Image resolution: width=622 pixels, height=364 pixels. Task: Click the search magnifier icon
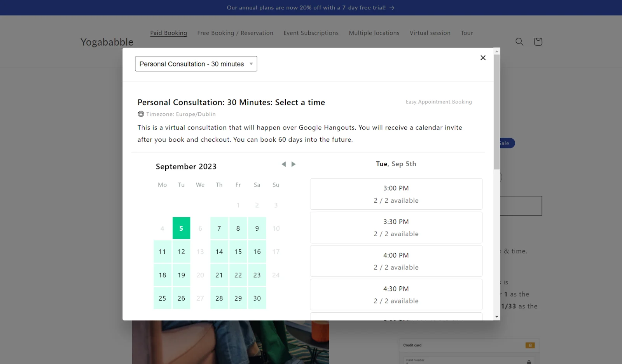pyautogui.click(x=519, y=42)
